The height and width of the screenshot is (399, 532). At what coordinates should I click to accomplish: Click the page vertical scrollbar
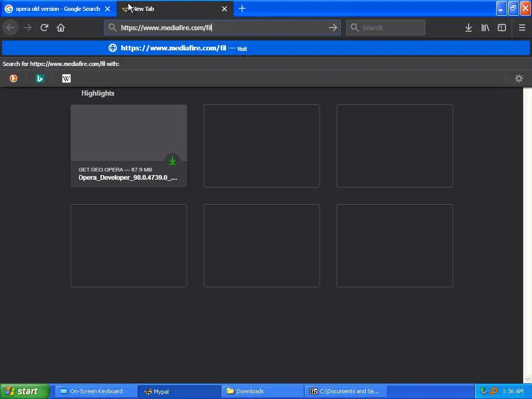pyautogui.click(x=527, y=235)
